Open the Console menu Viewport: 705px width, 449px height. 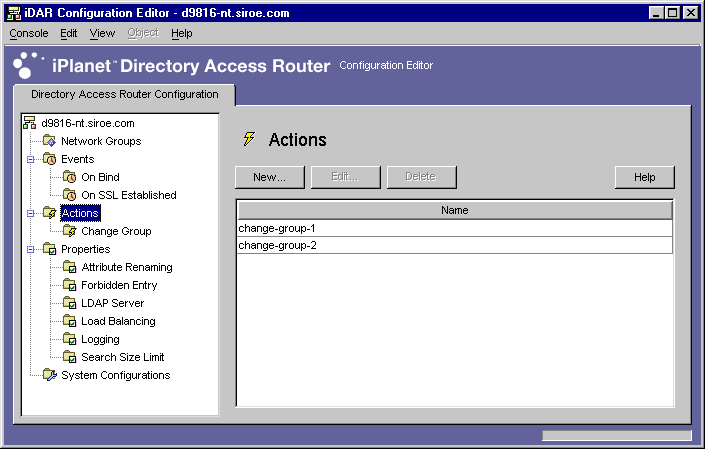(29, 33)
